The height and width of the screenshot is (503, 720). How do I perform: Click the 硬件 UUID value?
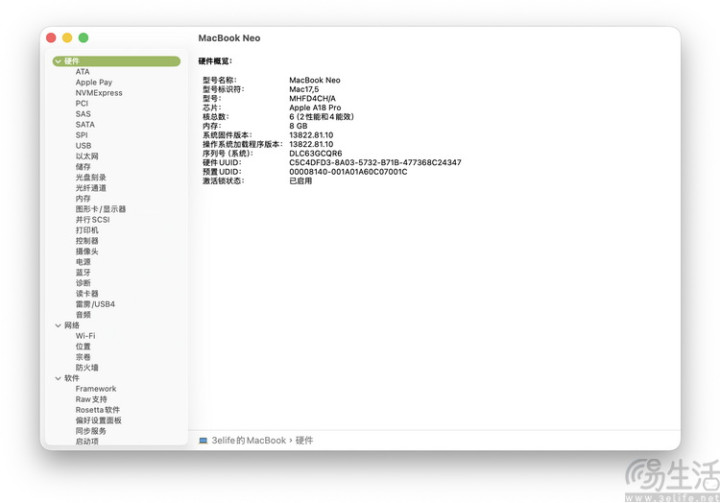pos(375,163)
